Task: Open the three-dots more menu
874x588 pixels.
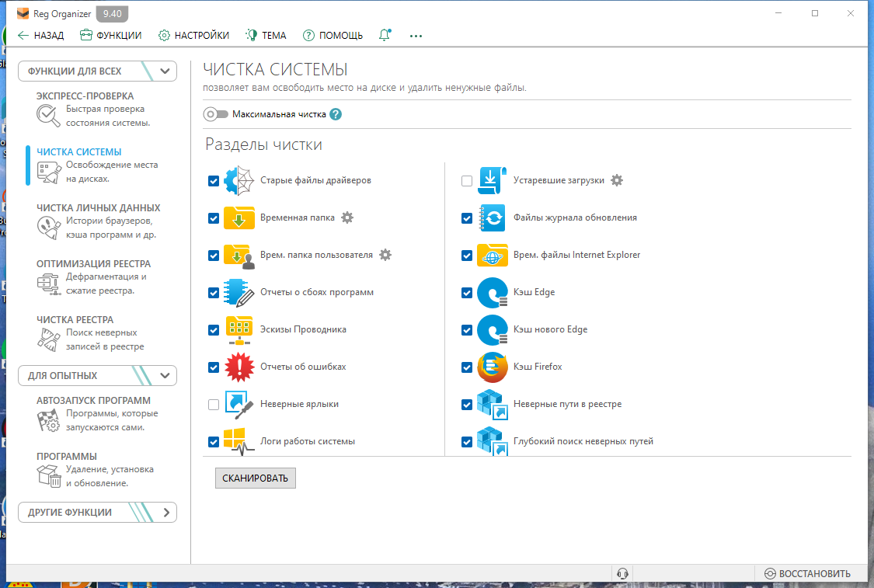Action: (x=416, y=36)
